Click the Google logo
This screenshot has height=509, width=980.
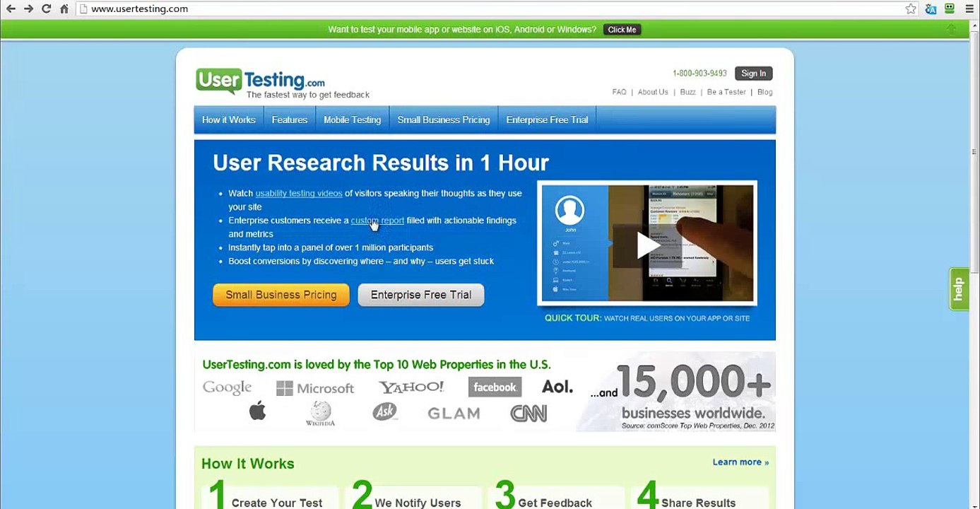click(x=227, y=387)
